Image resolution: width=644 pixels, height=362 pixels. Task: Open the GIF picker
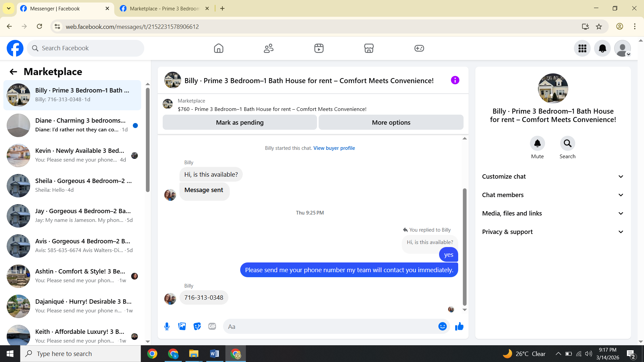click(x=212, y=326)
